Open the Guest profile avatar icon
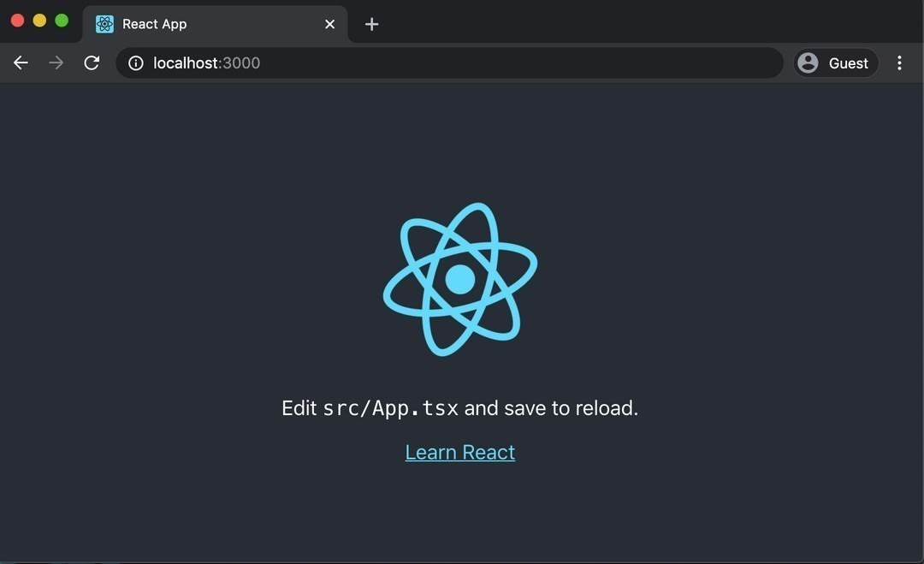The width and height of the screenshot is (924, 564). (807, 62)
